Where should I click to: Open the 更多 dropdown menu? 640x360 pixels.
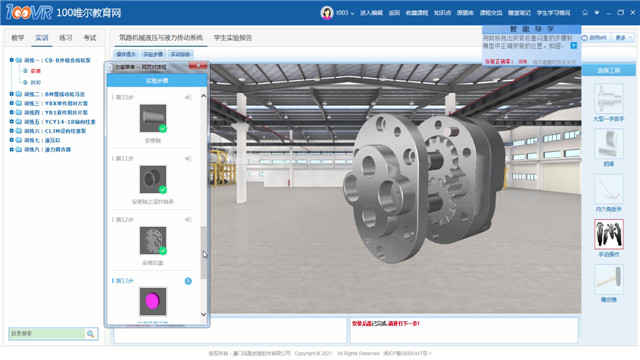coord(624,38)
